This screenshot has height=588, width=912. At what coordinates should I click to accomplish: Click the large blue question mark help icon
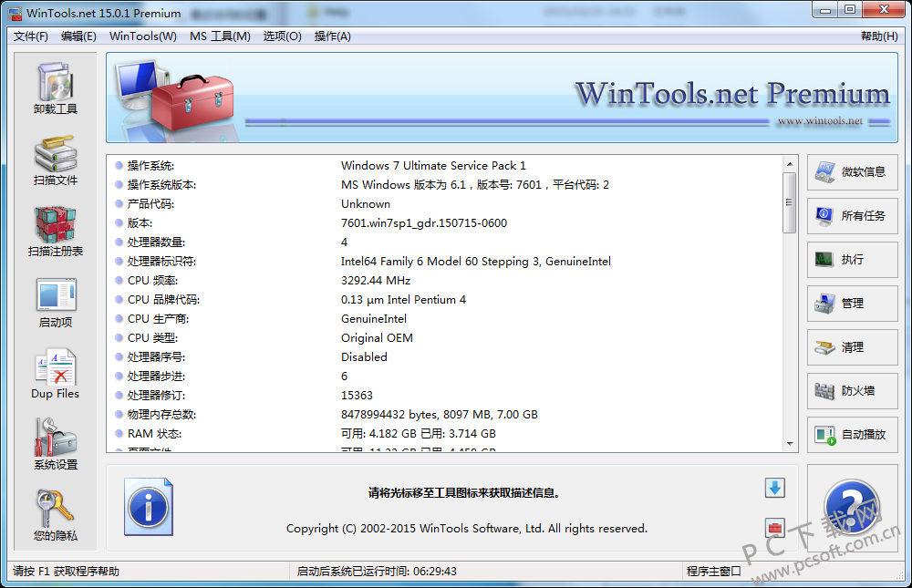(x=852, y=507)
